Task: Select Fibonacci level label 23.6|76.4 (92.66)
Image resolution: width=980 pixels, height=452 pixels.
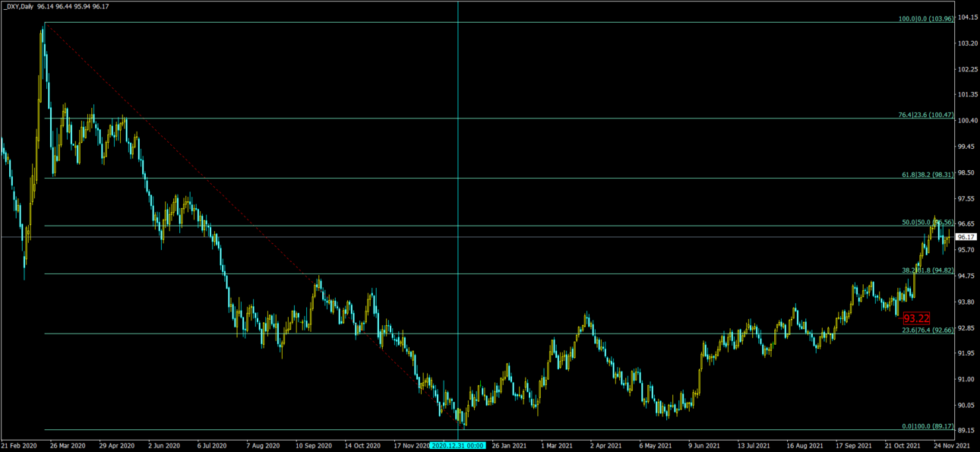Action: (x=928, y=330)
